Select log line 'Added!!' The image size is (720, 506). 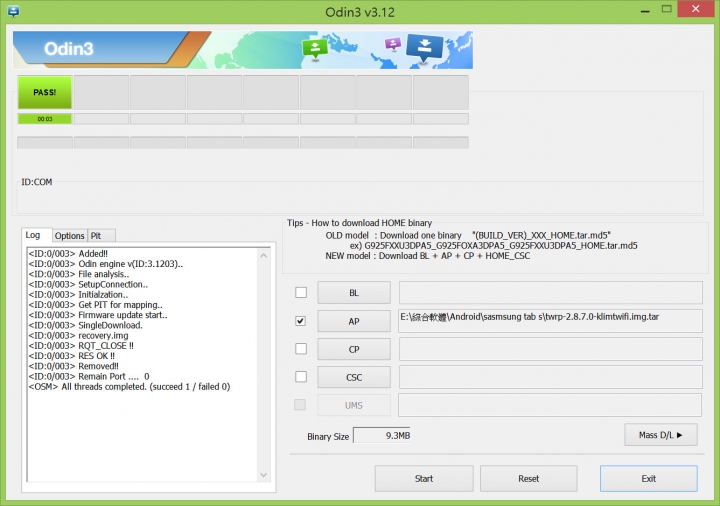coord(68,253)
